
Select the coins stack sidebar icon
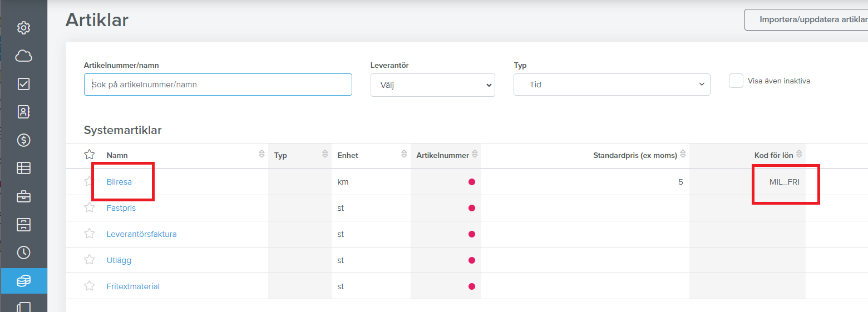point(23,281)
